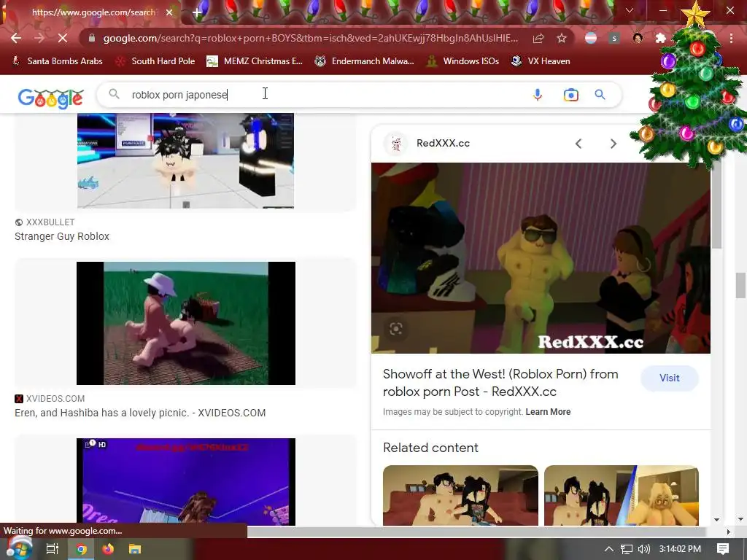Share this page using the share icon
The image size is (747, 560).
[x=538, y=39]
